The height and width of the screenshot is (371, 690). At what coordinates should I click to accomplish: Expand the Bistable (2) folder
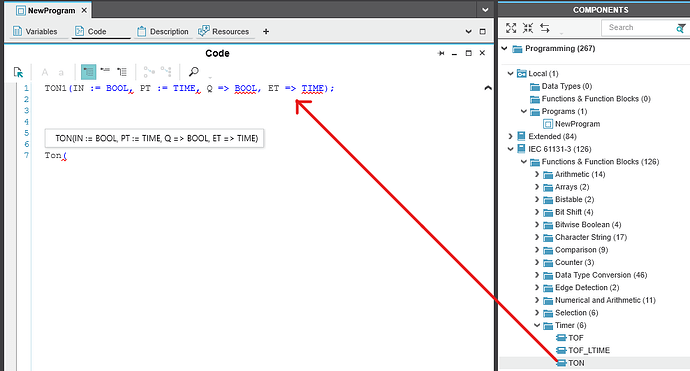(x=537, y=199)
